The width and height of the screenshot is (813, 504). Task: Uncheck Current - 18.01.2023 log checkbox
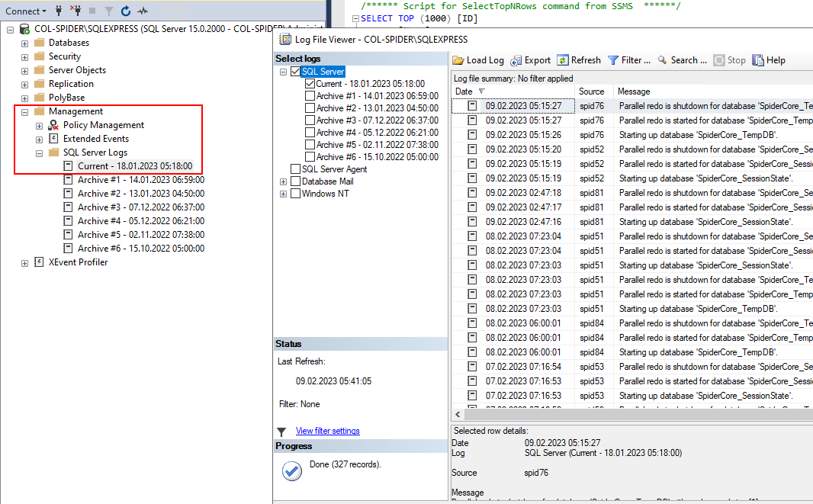[310, 83]
